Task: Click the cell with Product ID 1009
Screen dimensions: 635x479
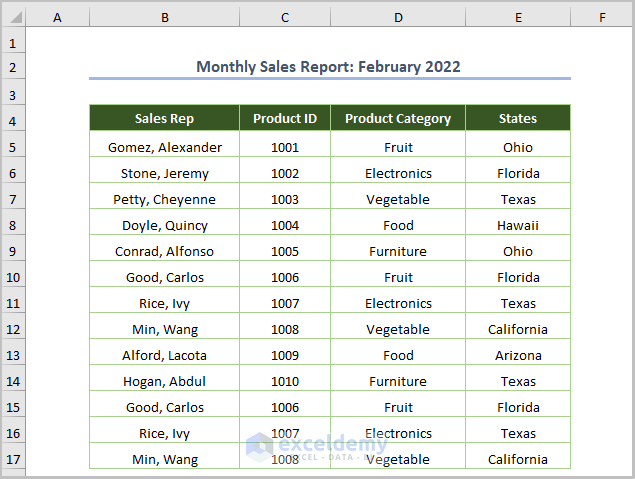Action: pos(285,355)
